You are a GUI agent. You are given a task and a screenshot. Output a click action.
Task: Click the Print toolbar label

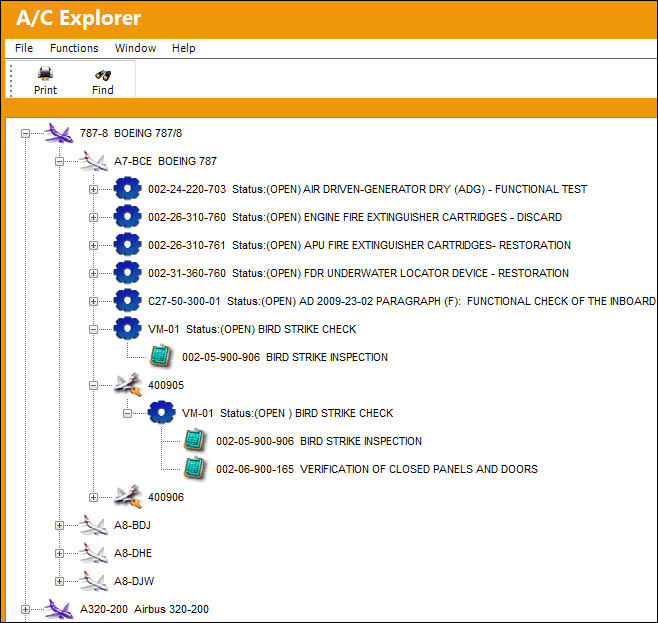click(x=45, y=90)
